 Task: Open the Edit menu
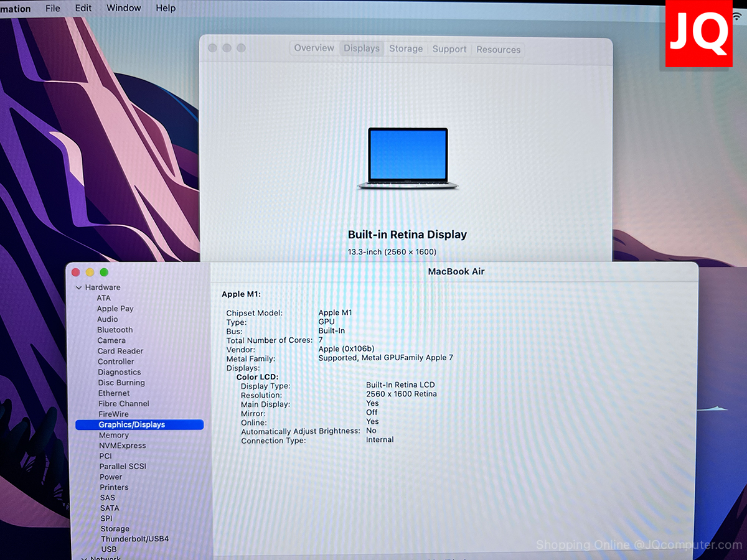[x=83, y=8]
